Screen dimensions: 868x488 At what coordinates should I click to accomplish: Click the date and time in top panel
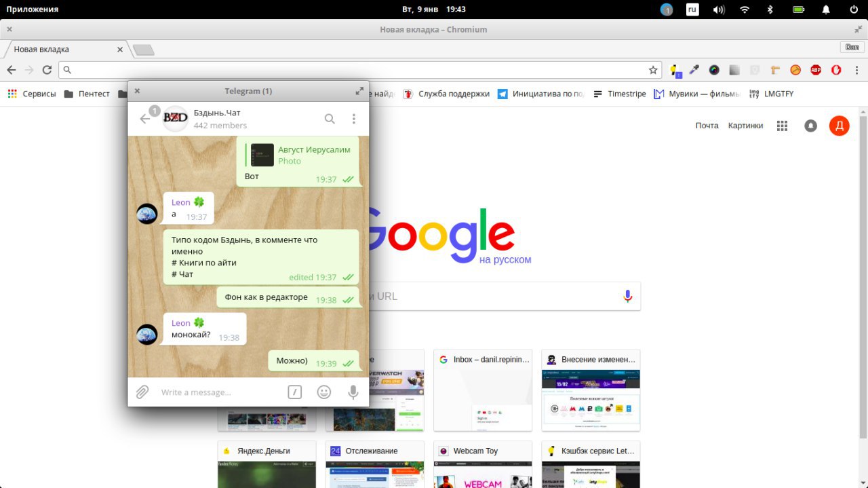click(434, 10)
